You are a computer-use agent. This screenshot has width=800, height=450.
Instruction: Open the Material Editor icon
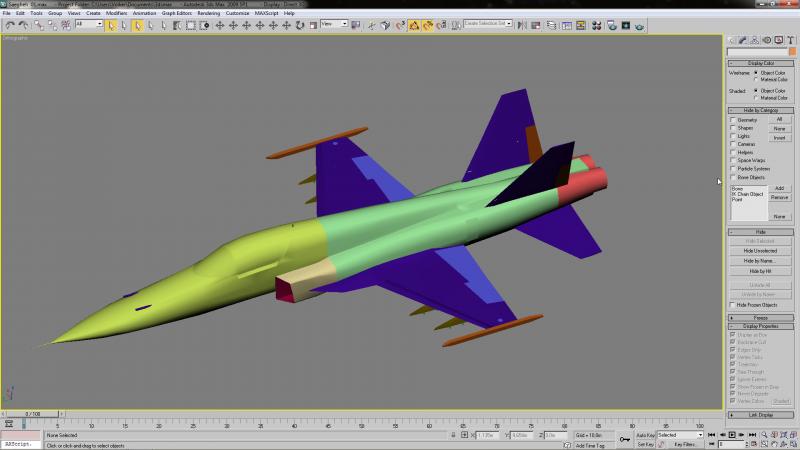(x=596, y=25)
